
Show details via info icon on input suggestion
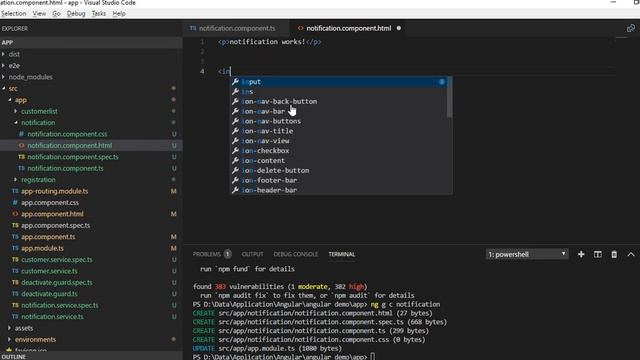(442, 82)
